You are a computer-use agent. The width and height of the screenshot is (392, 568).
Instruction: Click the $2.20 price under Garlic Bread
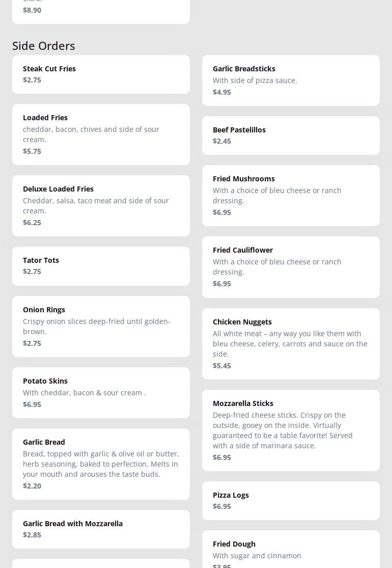tap(32, 486)
